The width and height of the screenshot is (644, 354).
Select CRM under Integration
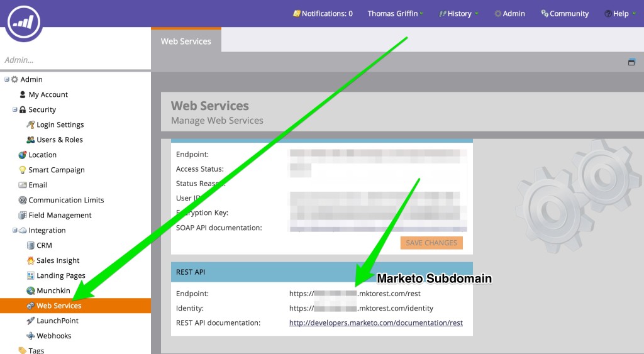pyautogui.click(x=44, y=245)
